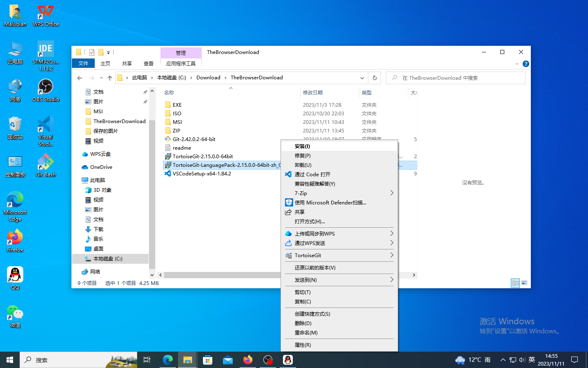
Task: Open the Quick Access Toolbar customize dropdown
Action: pyautogui.click(x=108, y=52)
